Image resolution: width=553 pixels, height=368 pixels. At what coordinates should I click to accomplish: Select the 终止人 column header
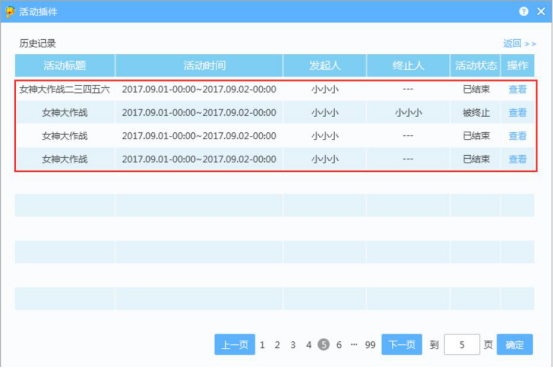(x=408, y=65)
